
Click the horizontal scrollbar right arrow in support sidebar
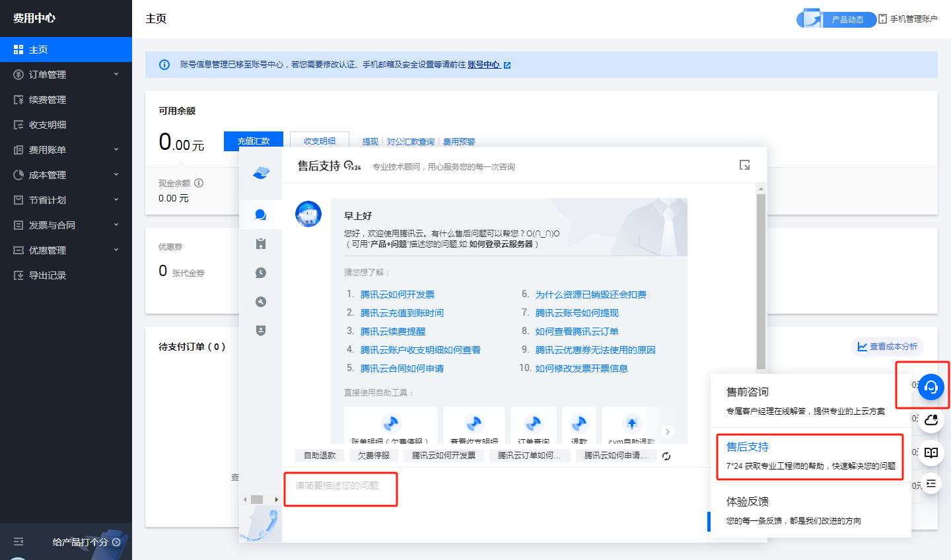[277, 500]
